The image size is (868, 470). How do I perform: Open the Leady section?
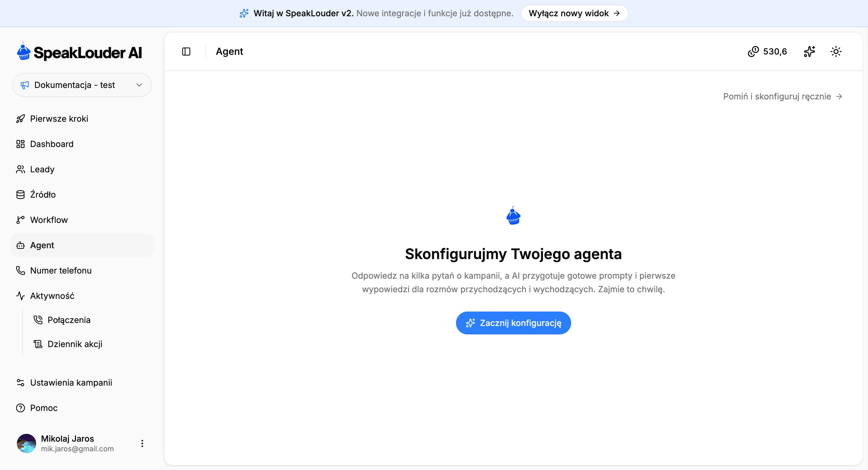(82, 169)
